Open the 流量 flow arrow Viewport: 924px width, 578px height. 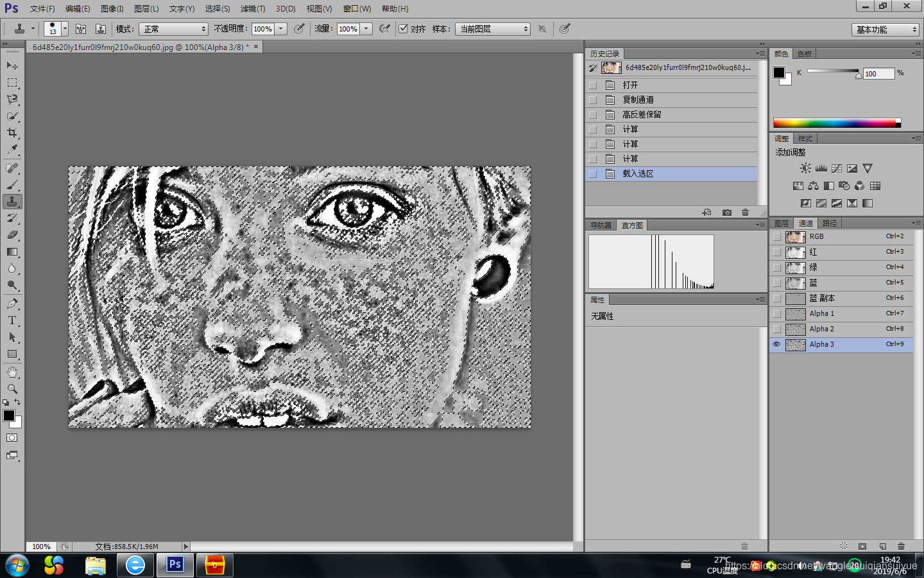click(x=366, y=29)
